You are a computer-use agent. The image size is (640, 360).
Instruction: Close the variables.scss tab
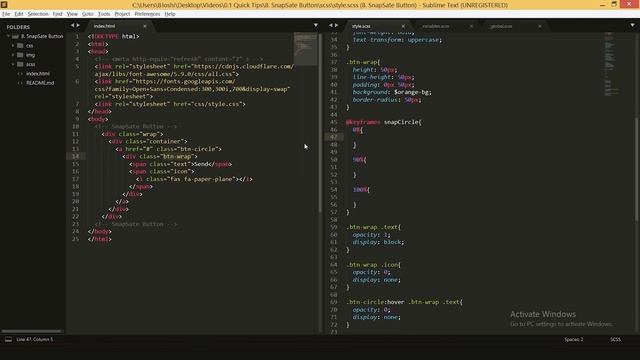(471, 26)
